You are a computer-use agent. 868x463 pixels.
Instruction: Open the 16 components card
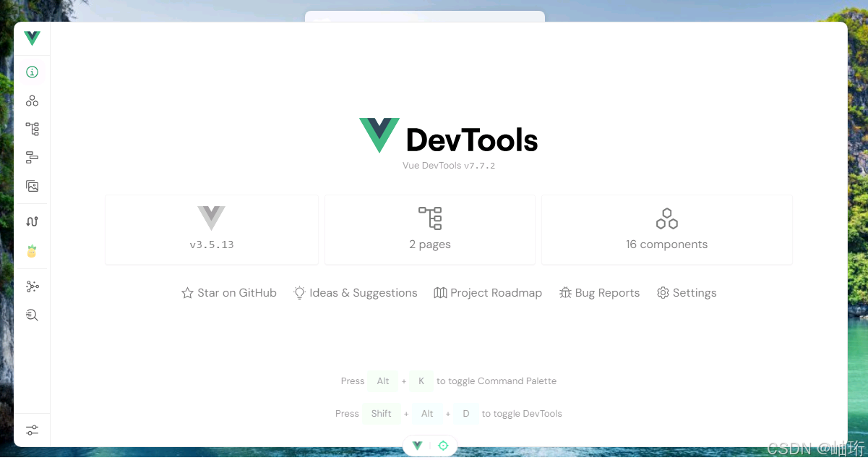tap(667, 229)
